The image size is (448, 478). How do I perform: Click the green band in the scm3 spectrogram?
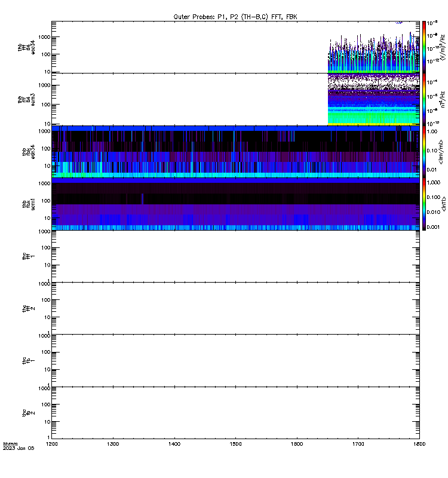(x=374, y=118)
